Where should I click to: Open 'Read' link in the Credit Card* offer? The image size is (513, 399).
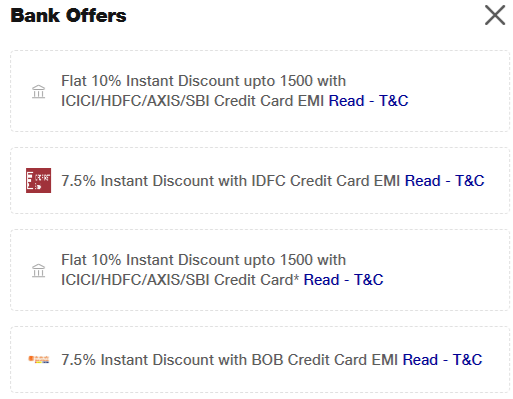[x=321, y=280]
